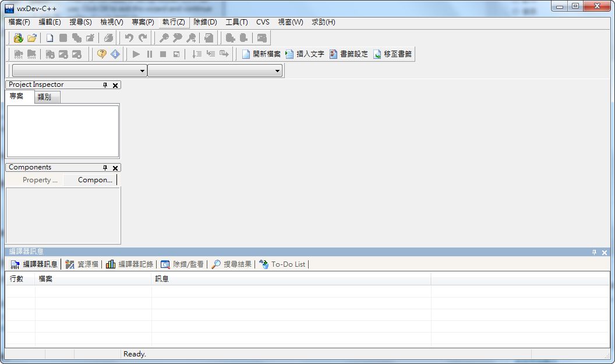615x364 pixels.
Task: Click the debug stop square button
Action: coord(163,54)
